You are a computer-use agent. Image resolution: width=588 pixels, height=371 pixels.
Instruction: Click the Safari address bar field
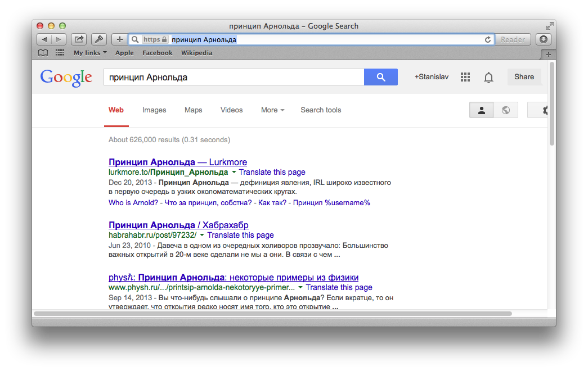[x=311, y=39]
